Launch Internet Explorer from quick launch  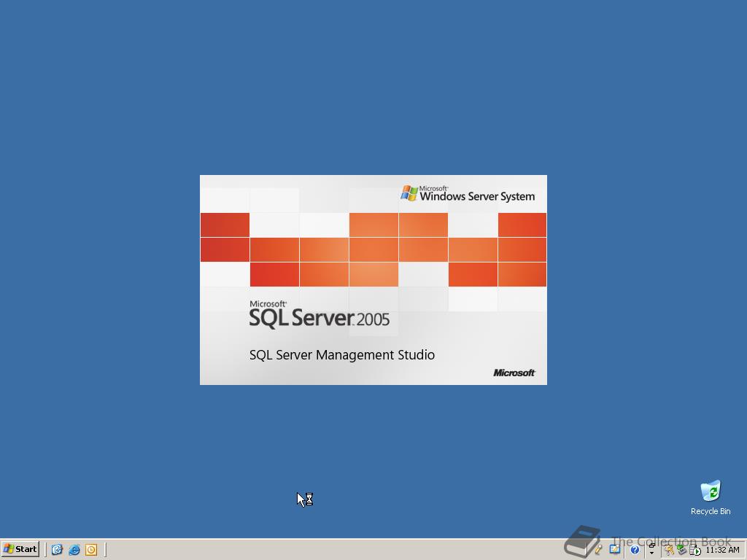[74, 550]
